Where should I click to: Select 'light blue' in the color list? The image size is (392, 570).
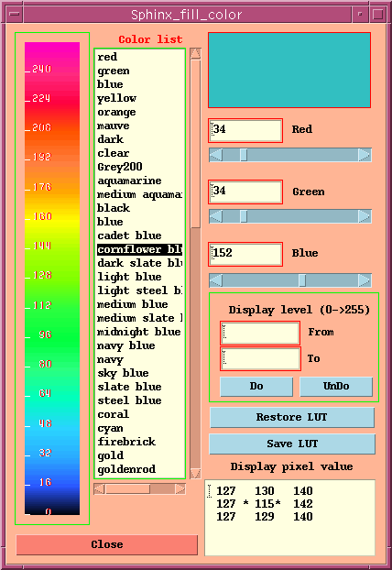pos(139,277)
